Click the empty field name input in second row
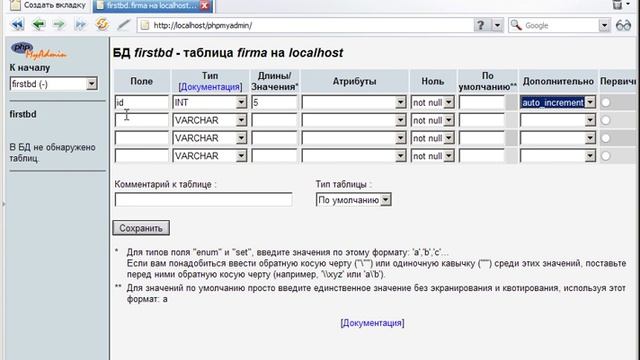 coord(141,120)
